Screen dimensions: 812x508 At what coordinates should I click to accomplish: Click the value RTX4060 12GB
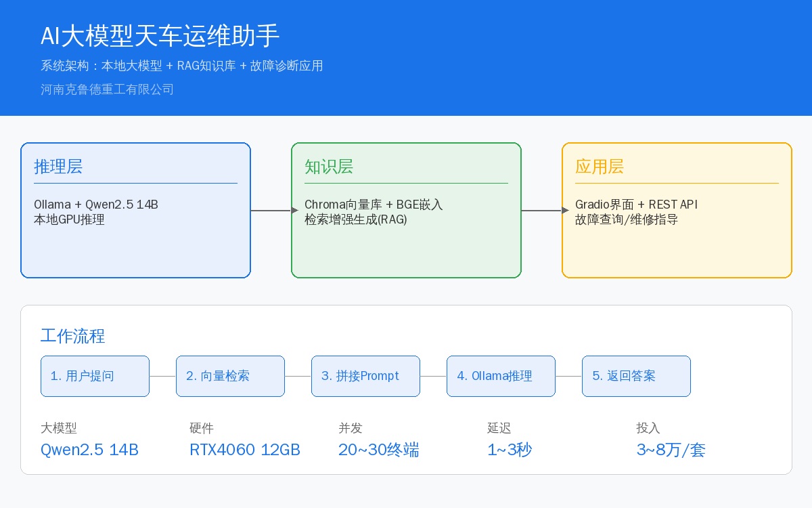click(245, 450)
